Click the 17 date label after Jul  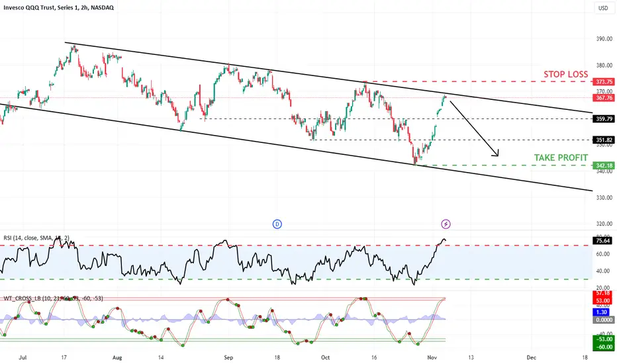pos(64,357)
